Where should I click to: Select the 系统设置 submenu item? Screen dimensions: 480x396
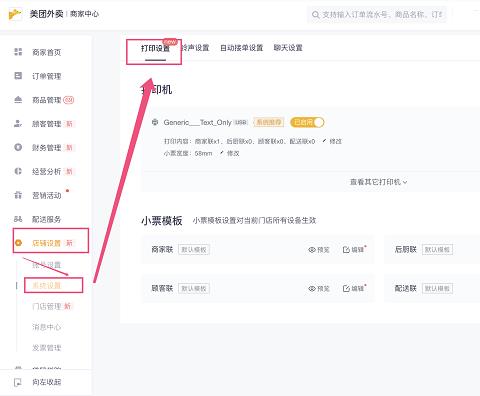coord(47,285)
